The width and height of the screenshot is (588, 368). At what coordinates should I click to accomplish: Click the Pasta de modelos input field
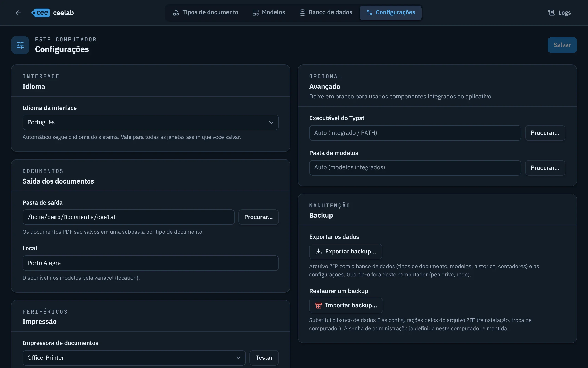pos(415,168)
